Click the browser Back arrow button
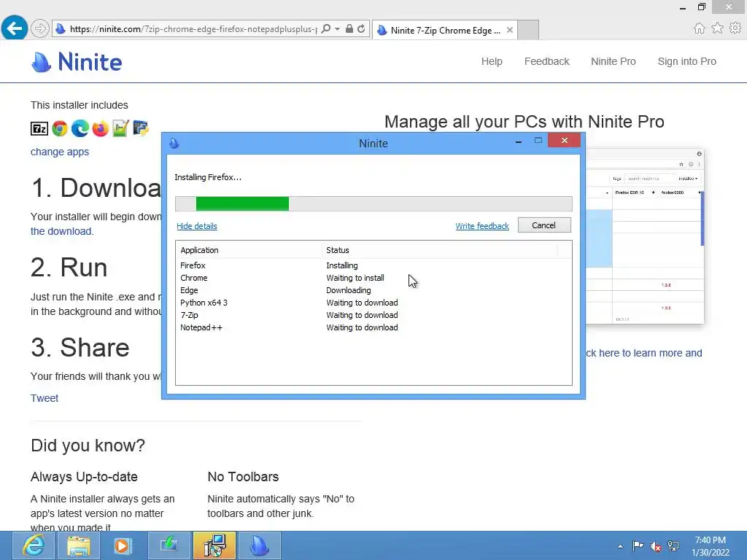 click(15, 28)
